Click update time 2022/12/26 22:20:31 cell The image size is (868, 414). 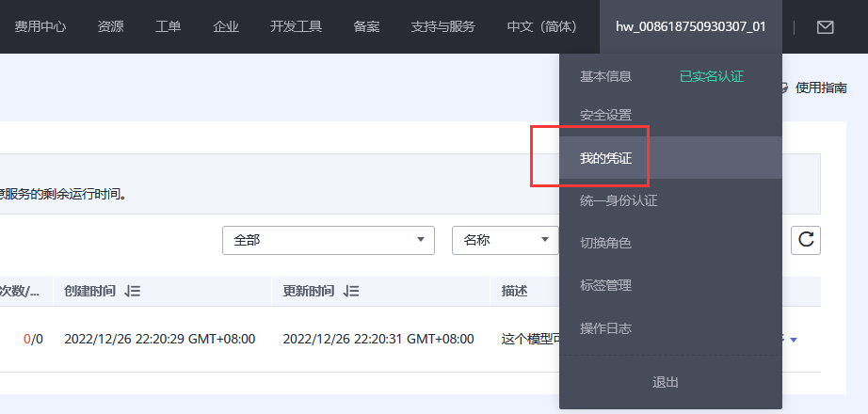pyautogui.click(x=378, y=339)
